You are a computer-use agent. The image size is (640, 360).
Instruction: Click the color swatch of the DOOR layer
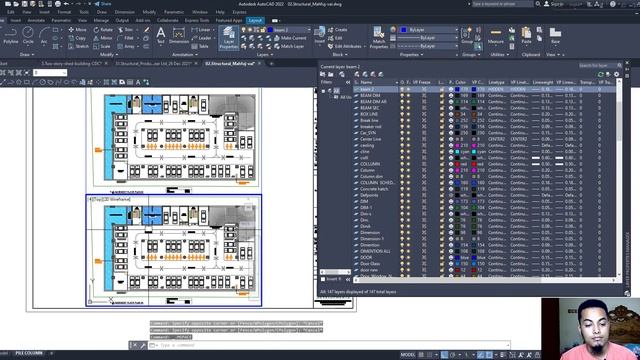[458, 258]
